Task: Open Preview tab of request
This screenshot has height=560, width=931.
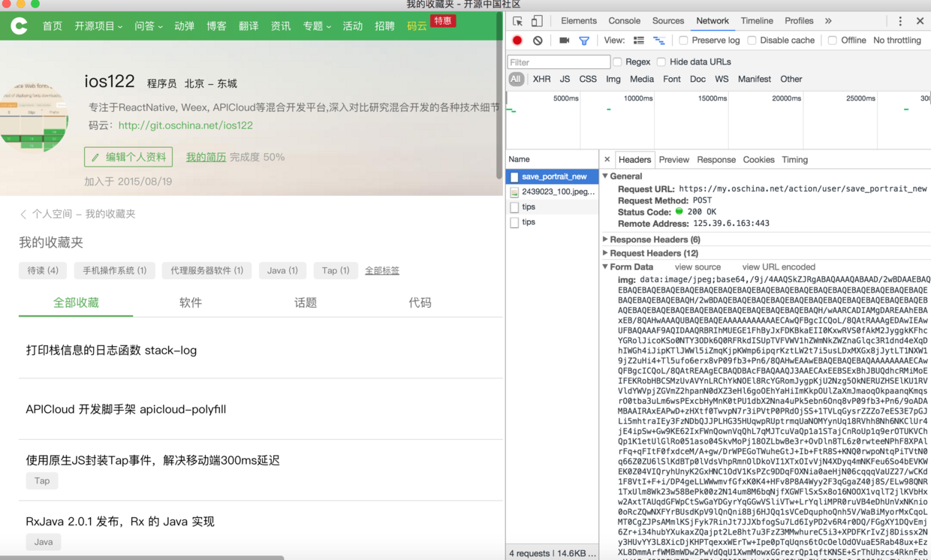Action: click(x=673, y=160)
